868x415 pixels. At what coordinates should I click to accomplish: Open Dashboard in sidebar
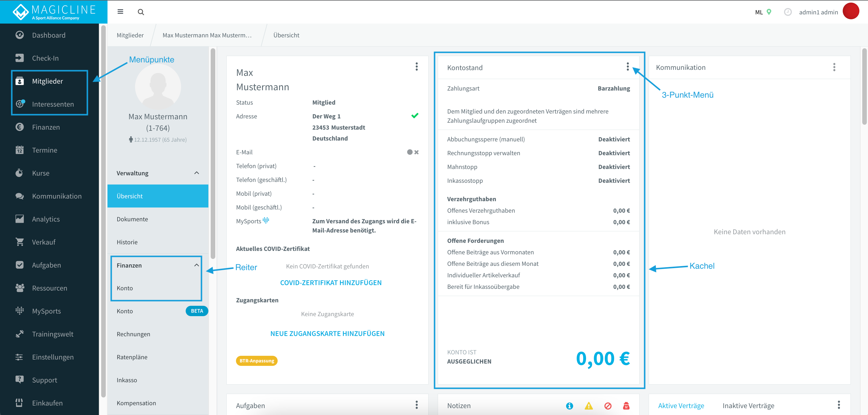pyautogui.click(x=49, y=35)
